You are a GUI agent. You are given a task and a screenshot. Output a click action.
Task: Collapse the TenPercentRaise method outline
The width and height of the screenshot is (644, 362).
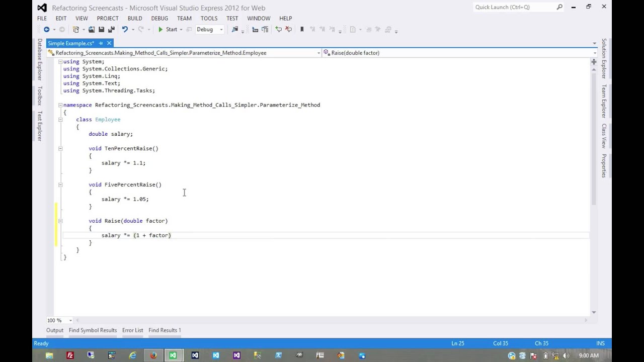click(x=60, y=148)
